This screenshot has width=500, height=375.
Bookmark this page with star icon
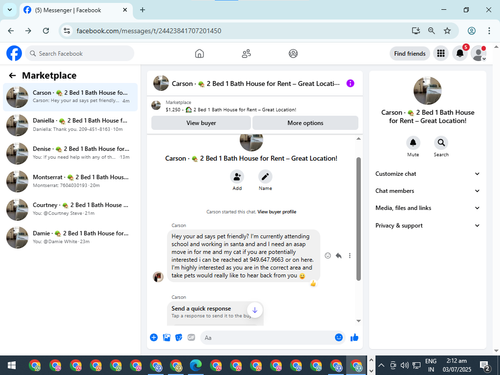(447, 31)
